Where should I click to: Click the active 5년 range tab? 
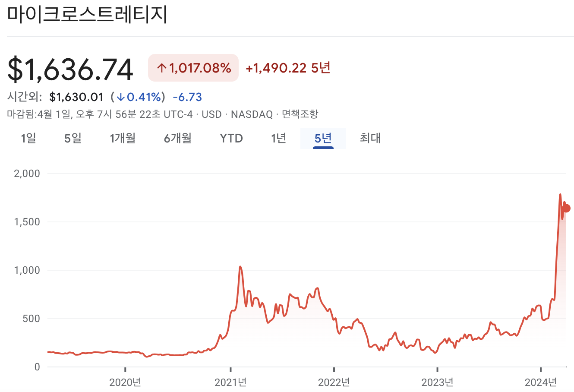323,138
